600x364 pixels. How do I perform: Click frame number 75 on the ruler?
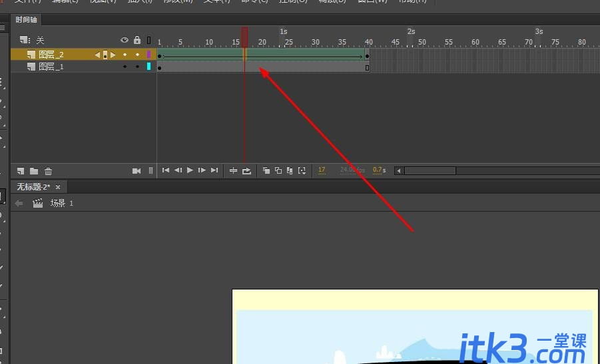[x=555, y=42]
